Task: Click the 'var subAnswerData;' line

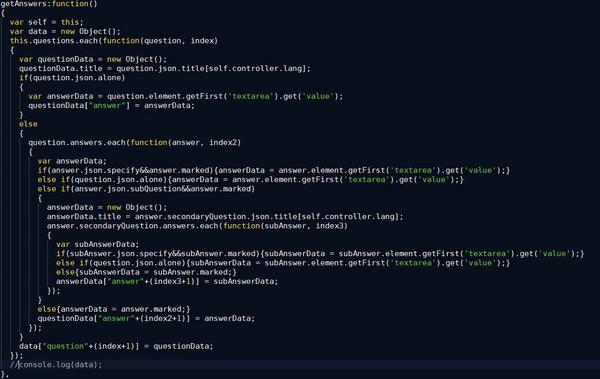Action: 98,244
